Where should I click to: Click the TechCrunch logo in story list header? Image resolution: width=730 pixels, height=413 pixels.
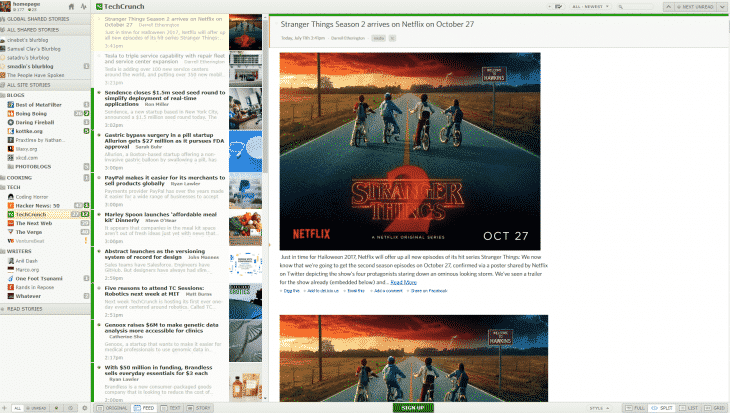[x=99, y=7]
